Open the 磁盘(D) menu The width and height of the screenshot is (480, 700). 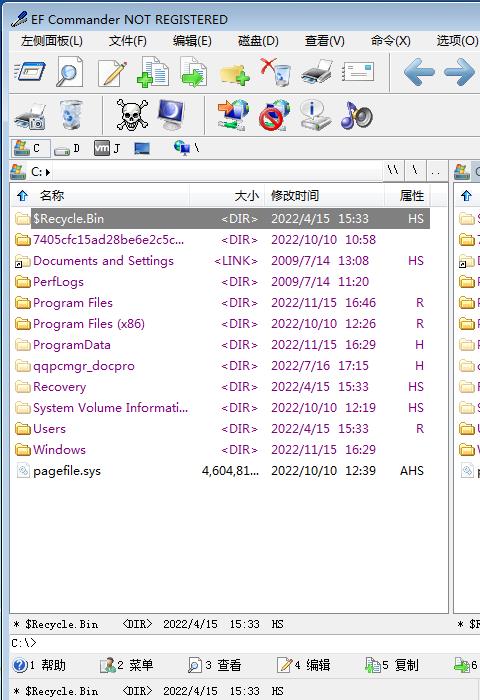click(x=258, y=41)
